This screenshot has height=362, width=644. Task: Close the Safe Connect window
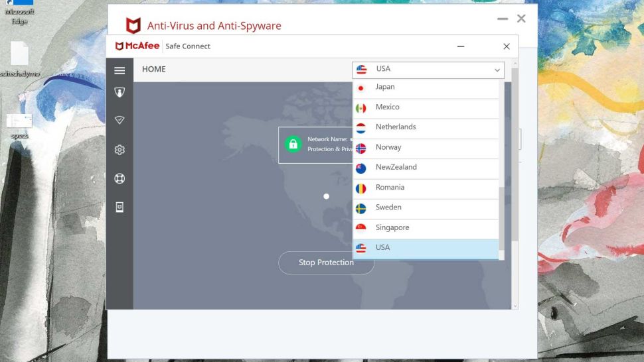[507, 46]
